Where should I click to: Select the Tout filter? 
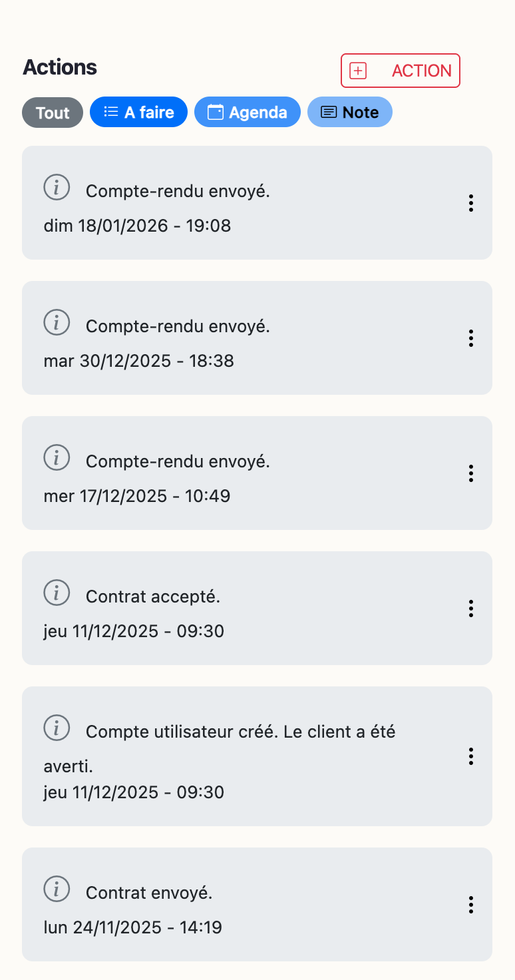[53, 113]
